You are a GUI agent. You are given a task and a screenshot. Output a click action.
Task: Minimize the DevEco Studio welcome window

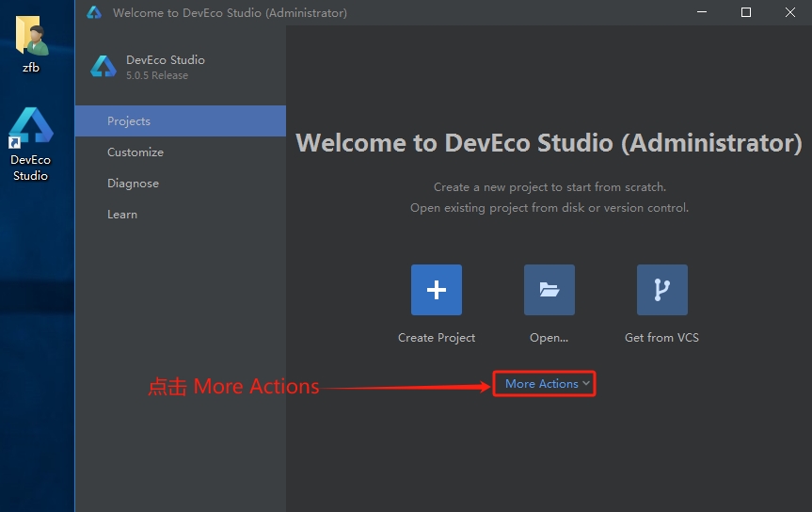702,12
